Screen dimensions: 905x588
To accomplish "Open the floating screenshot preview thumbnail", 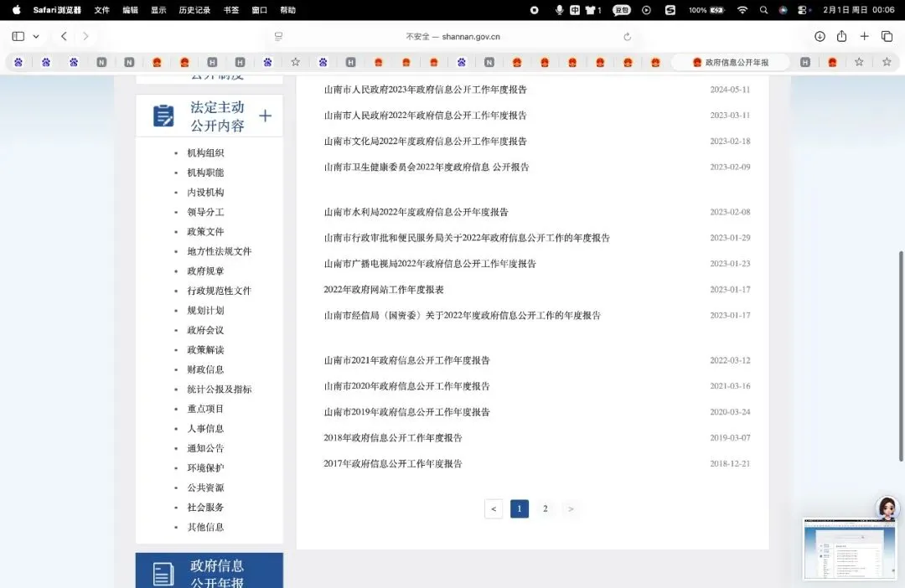I will [x=850, y=549].
